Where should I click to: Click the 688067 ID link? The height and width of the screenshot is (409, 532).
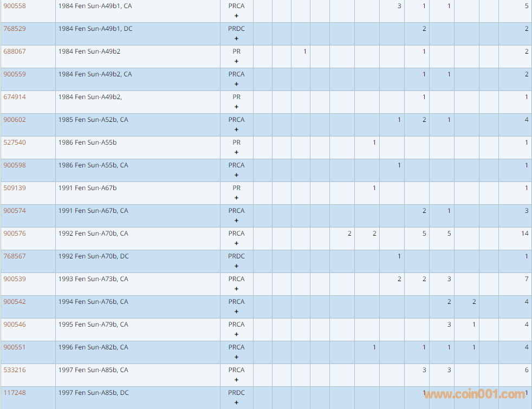point(14,51)
